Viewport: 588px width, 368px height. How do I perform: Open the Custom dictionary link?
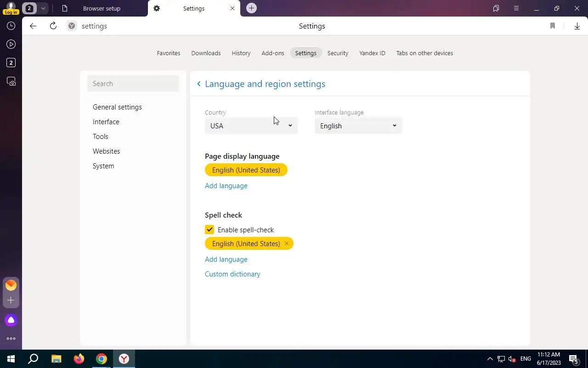(232, 274)
